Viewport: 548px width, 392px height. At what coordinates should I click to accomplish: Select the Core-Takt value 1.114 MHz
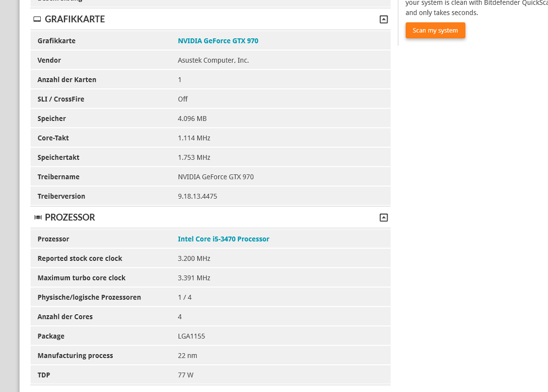pos(194,138)
